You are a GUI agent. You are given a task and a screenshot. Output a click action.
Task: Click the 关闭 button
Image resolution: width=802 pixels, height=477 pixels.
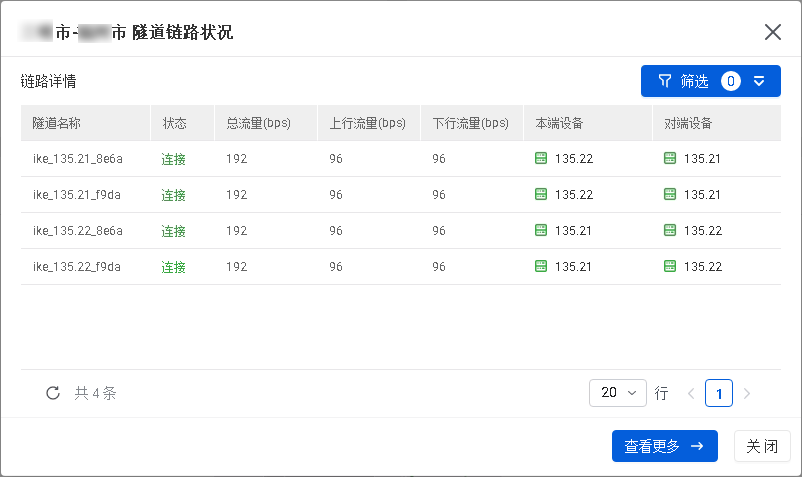762,446
